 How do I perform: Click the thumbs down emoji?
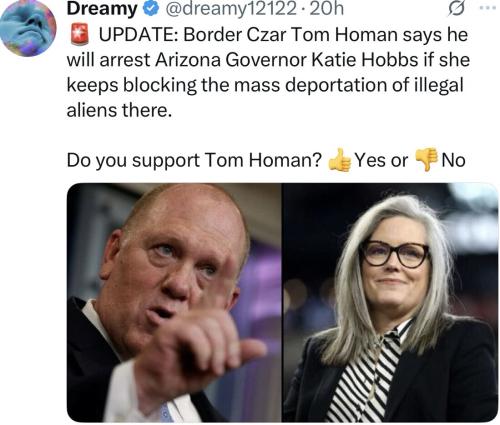[x=426, y=159]
